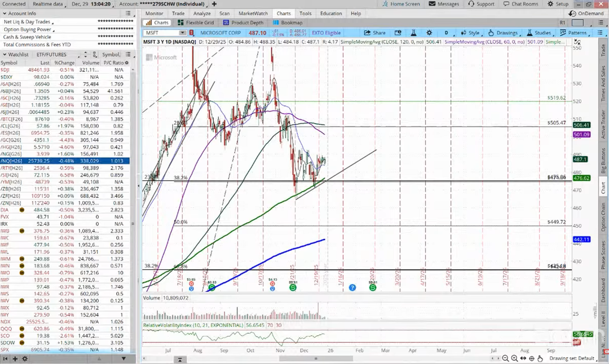This screenshot has width=609, height=364.
Task: Click the OnDemand button
Action: (588, 14)
